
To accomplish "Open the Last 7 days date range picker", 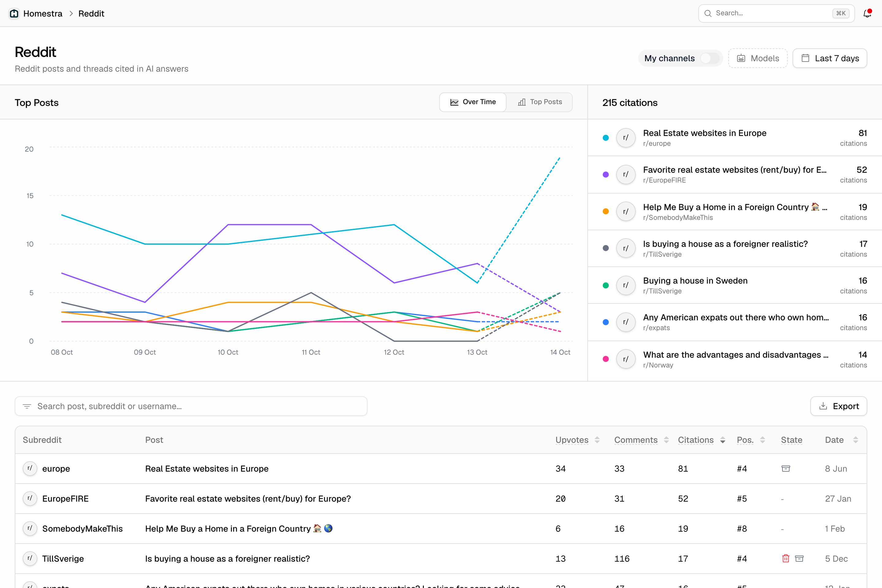I will tap(830, 58).
